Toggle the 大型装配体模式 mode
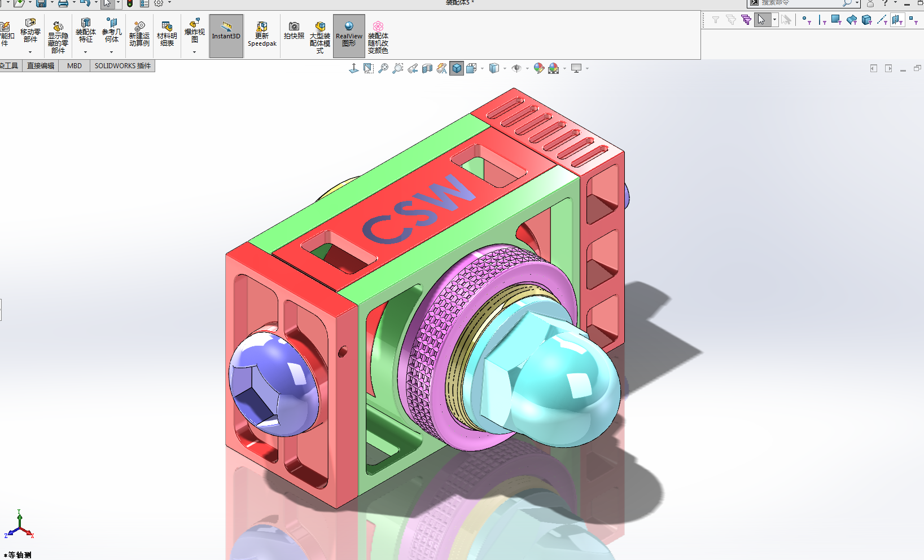 [x=319, y=35]
